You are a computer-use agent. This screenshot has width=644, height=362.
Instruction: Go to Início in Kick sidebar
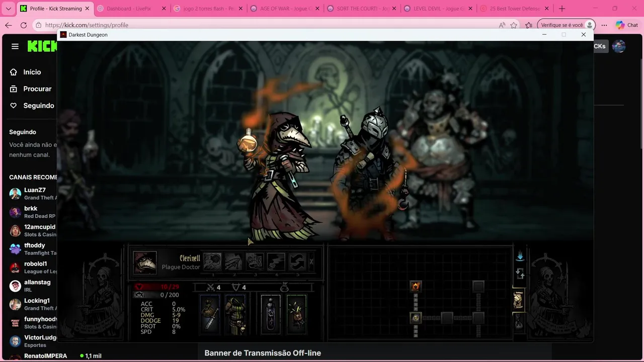25,72
